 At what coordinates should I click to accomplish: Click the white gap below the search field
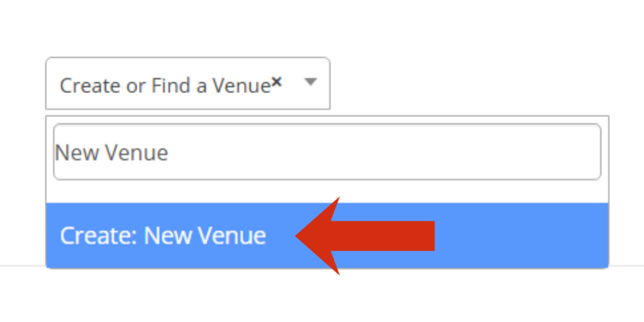pos(327,191)
